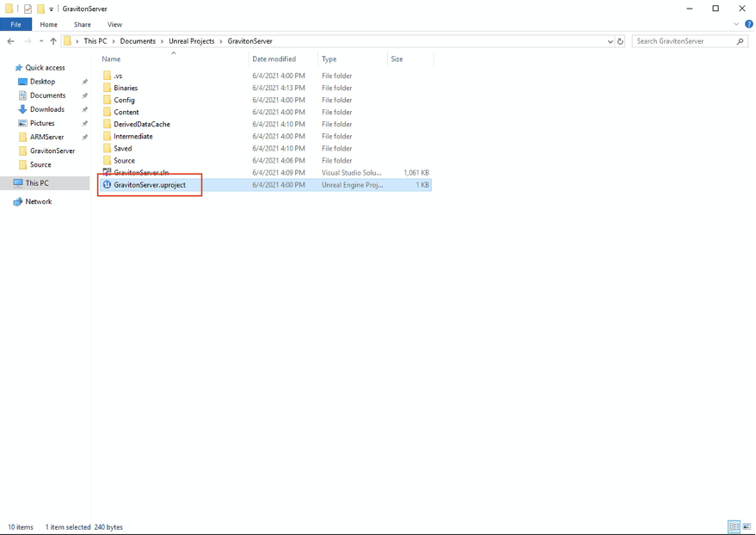
Task: Click the search magnifier in the search box
Action: click(x=740, y=40)
